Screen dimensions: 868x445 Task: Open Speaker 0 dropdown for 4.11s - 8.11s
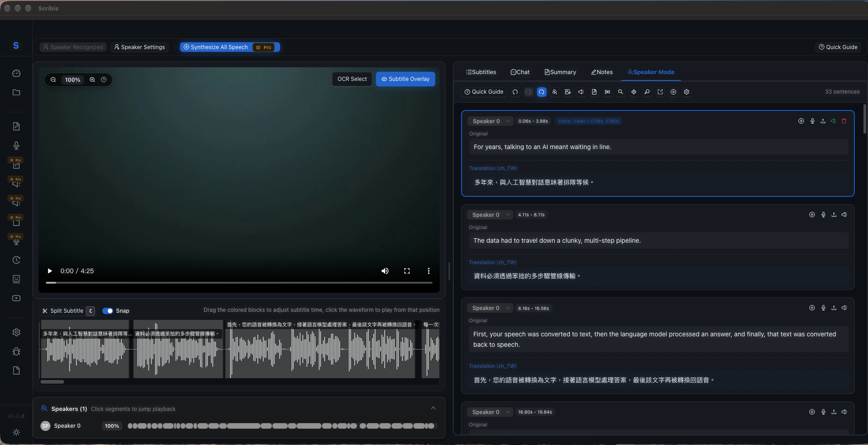[x=491, y=215]
